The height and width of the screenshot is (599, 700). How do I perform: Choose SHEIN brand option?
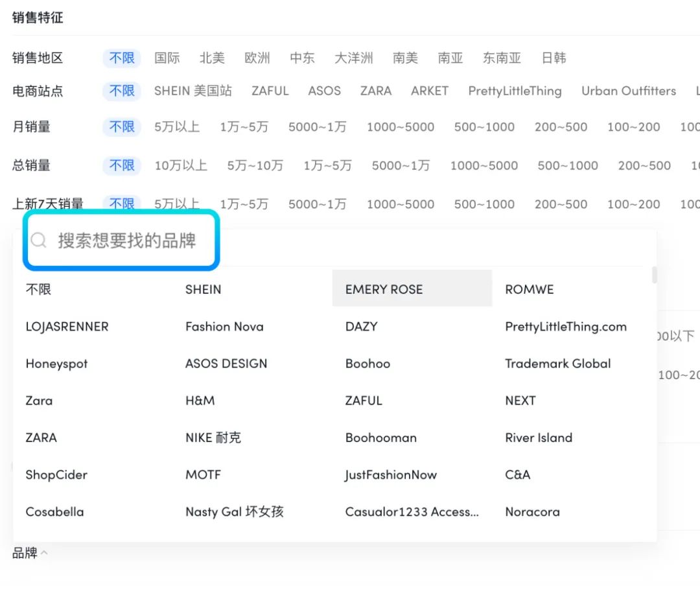coord(203,289)
